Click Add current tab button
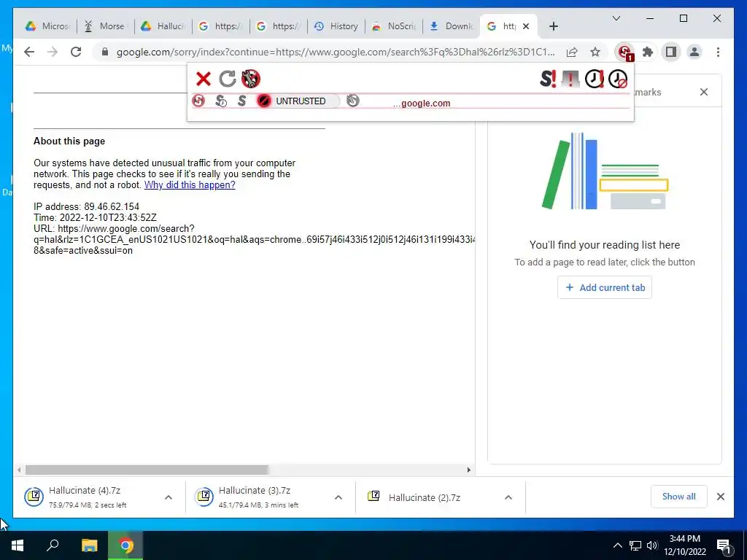The width and height of the screenshot is (747, 560). coord(605,287)
